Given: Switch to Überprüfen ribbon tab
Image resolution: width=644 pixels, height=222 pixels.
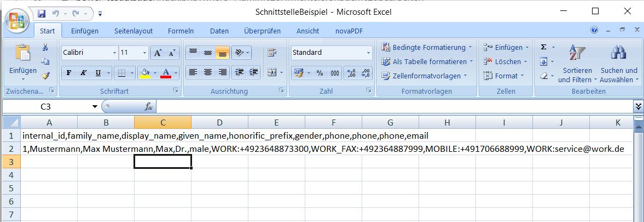Looking at the screenshot, I should pos(263,31).
